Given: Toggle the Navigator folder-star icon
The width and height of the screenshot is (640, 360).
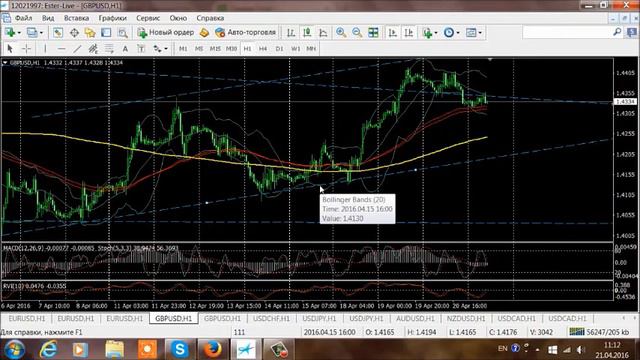Looking at the screenshot, I should [90, 33].
